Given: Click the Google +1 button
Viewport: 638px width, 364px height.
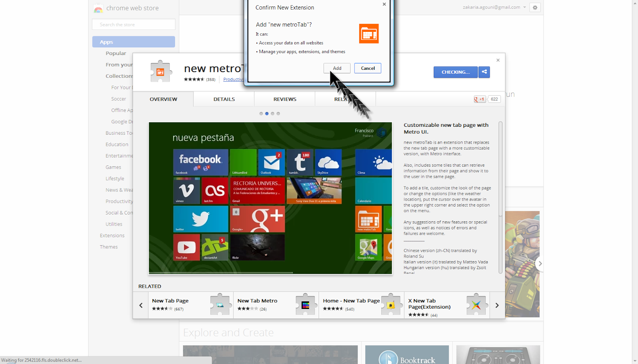Looking at the screenshot, I should tap(480, 99).
